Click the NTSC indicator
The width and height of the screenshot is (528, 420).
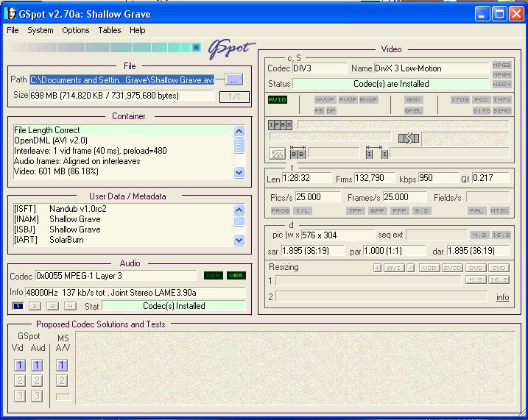tap(499, 210)
